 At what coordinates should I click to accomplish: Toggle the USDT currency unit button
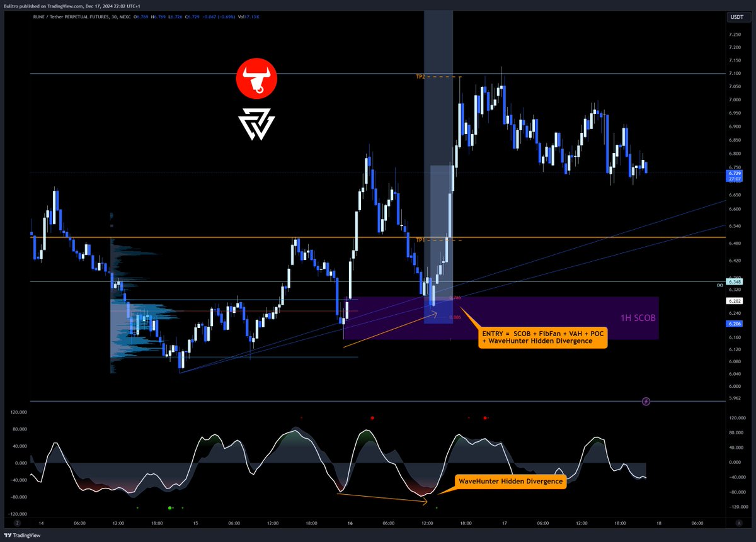(x=736, y=17)
